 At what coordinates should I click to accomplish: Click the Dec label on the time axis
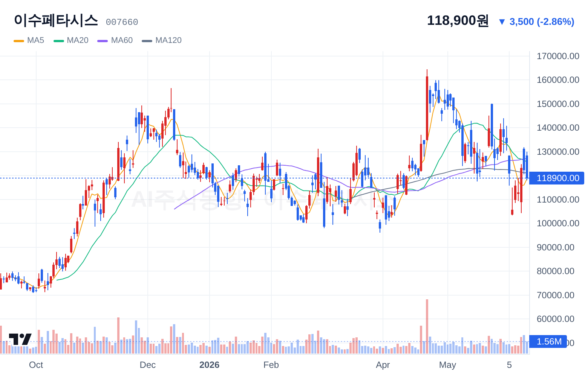[x=148, y=365]
